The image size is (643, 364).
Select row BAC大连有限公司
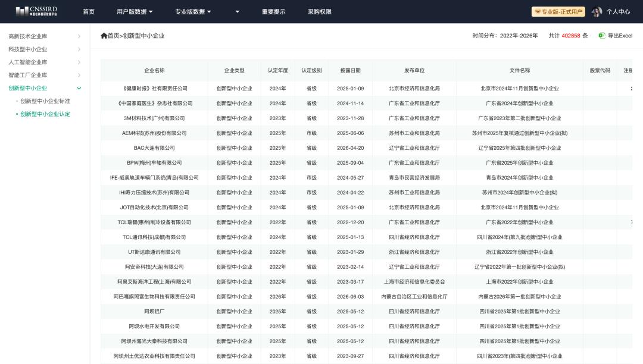pyautogui.click(x=366, y=148)
